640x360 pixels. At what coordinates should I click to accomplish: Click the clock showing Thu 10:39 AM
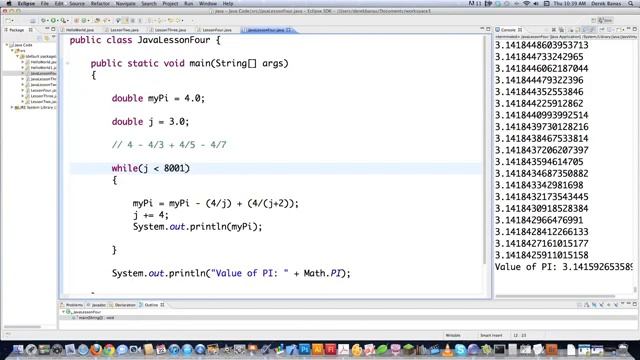[569, 3]
